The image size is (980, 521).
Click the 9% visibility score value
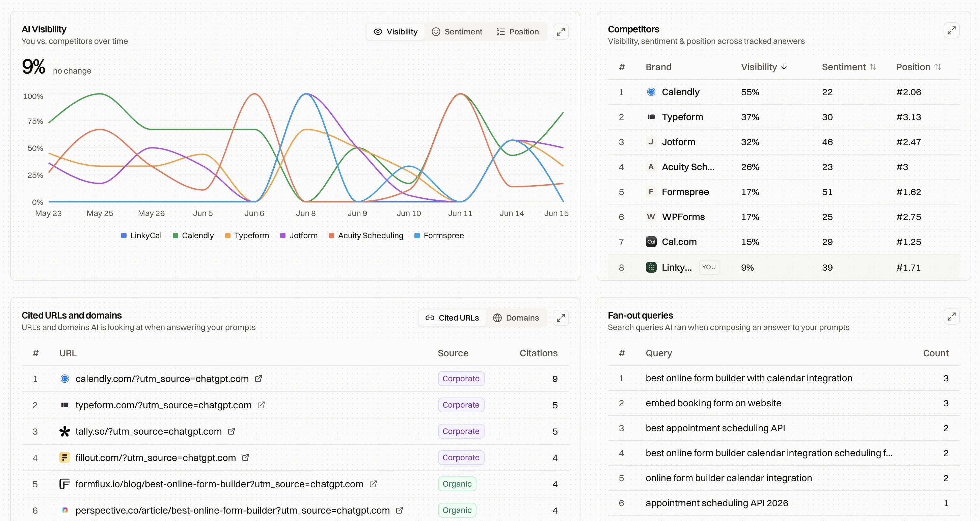[x=33, y=66]
